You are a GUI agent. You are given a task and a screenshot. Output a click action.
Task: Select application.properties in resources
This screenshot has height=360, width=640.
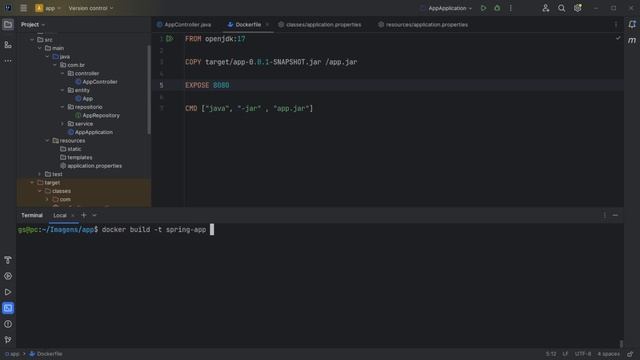tap(91, 166)
